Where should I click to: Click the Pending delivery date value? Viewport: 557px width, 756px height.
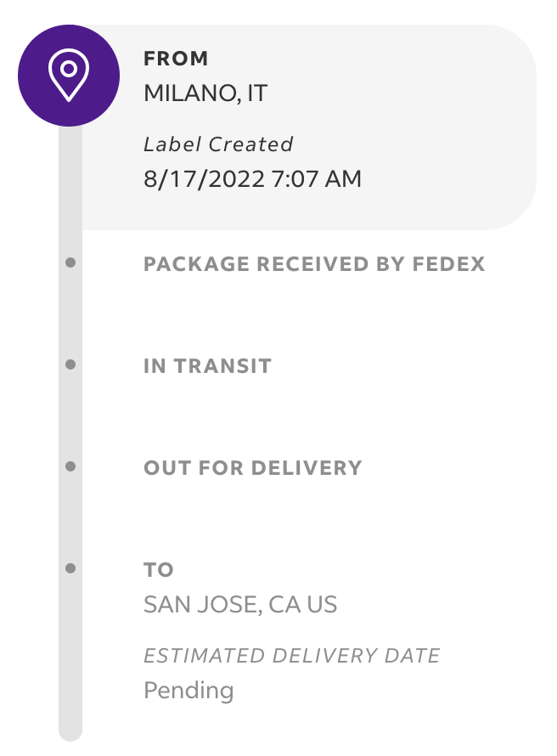188,691
